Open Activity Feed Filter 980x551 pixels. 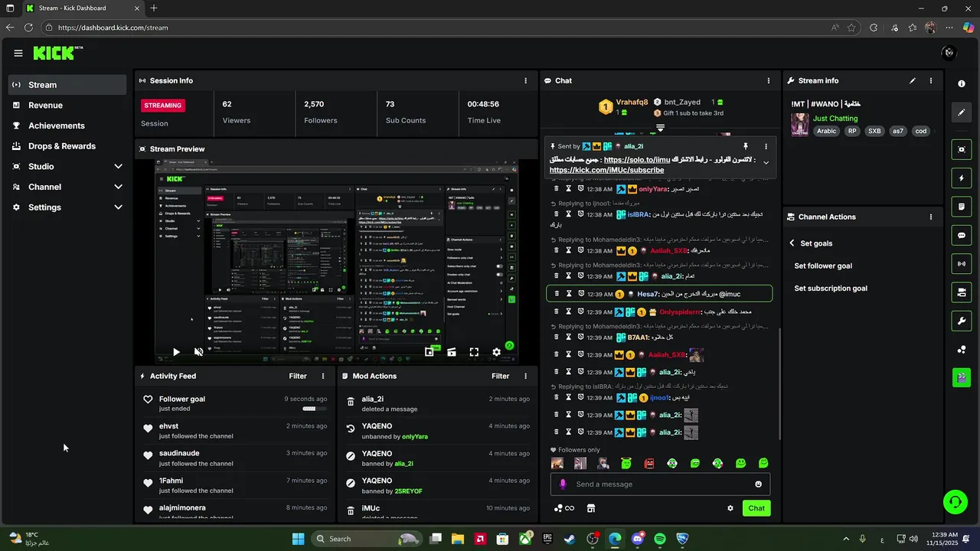click(298, 376)
